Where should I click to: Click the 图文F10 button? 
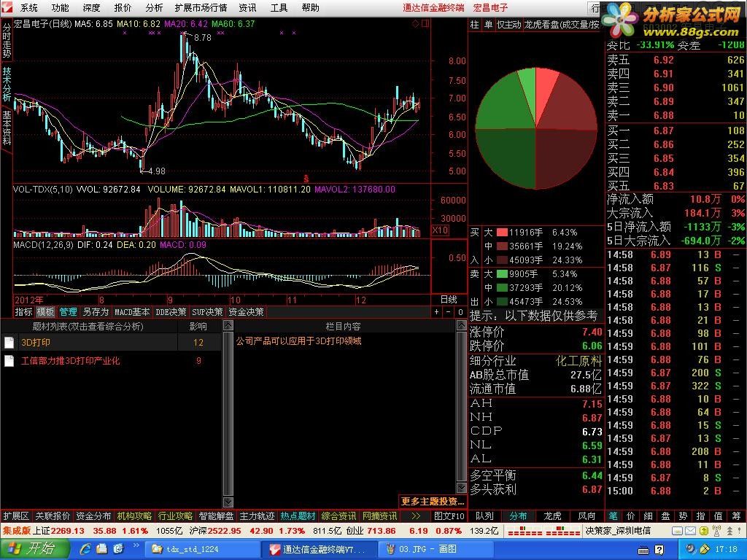[449, 516]
